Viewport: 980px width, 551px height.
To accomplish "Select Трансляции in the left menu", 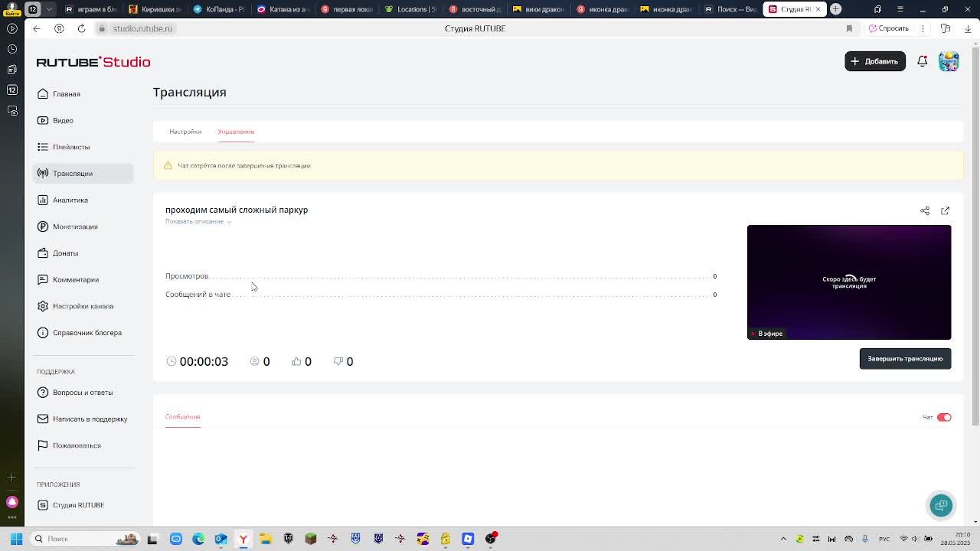I will (83, 174).
